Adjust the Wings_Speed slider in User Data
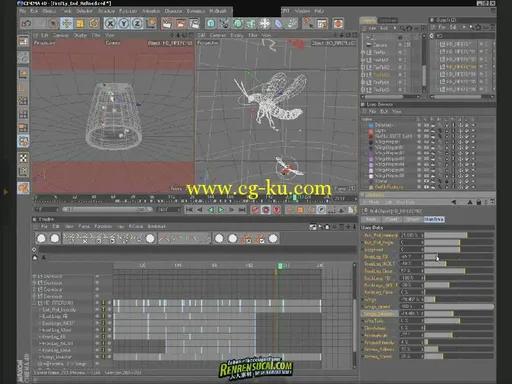Image resolution: width=512 pixels, height=384 pixels. click(x=459, y=306)
